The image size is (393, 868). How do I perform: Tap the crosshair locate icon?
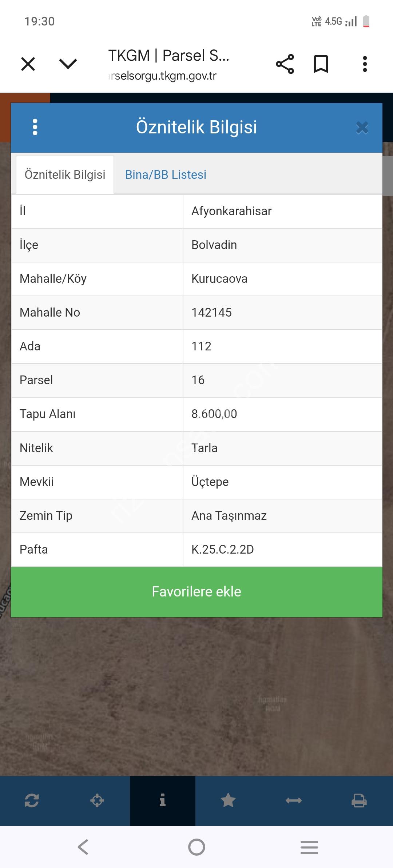[97, 800]
